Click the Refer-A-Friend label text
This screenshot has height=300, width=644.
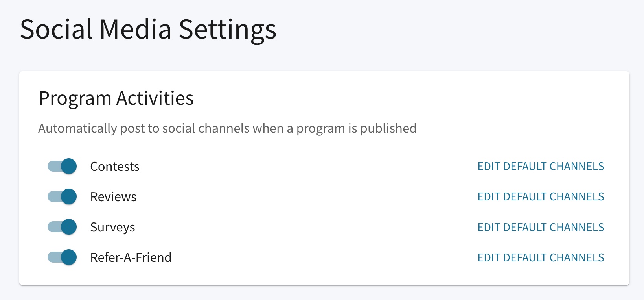point(131,257)
